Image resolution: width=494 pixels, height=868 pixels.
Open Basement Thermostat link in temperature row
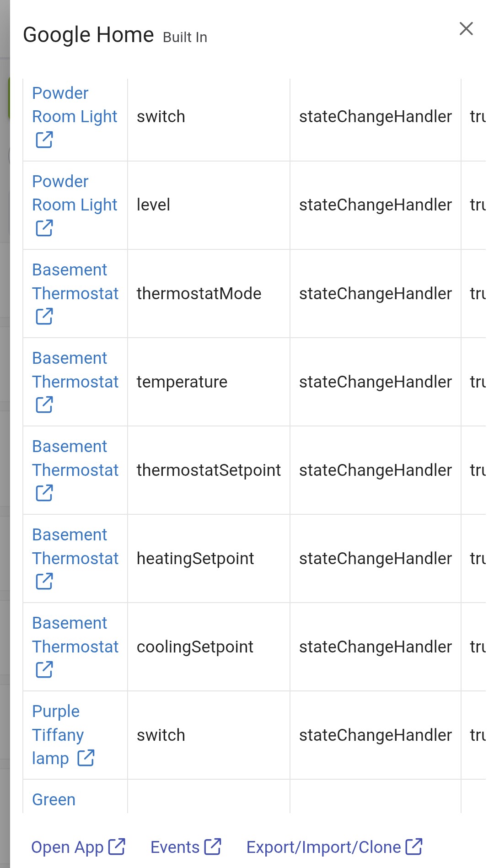[x=75, y=370]
